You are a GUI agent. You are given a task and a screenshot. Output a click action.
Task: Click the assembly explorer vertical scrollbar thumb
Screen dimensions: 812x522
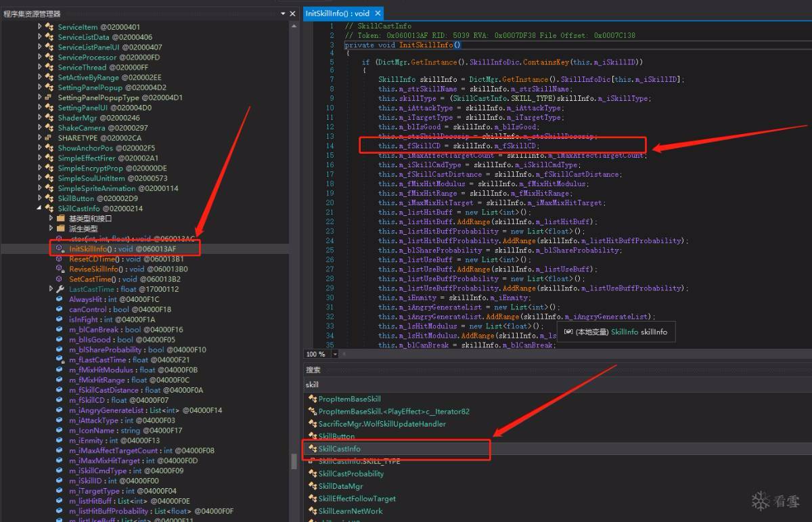(294, 461)
